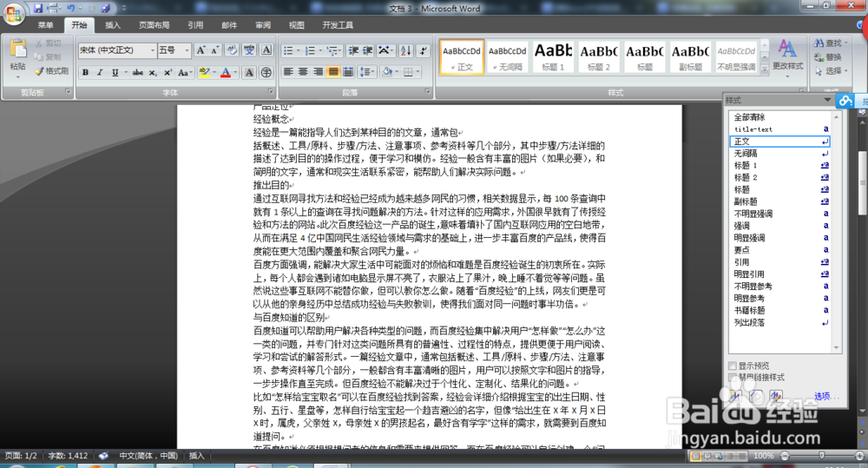Screen dimensions: 868x468
Task: Open the 菜单 tab
Action: pos(45,25)
